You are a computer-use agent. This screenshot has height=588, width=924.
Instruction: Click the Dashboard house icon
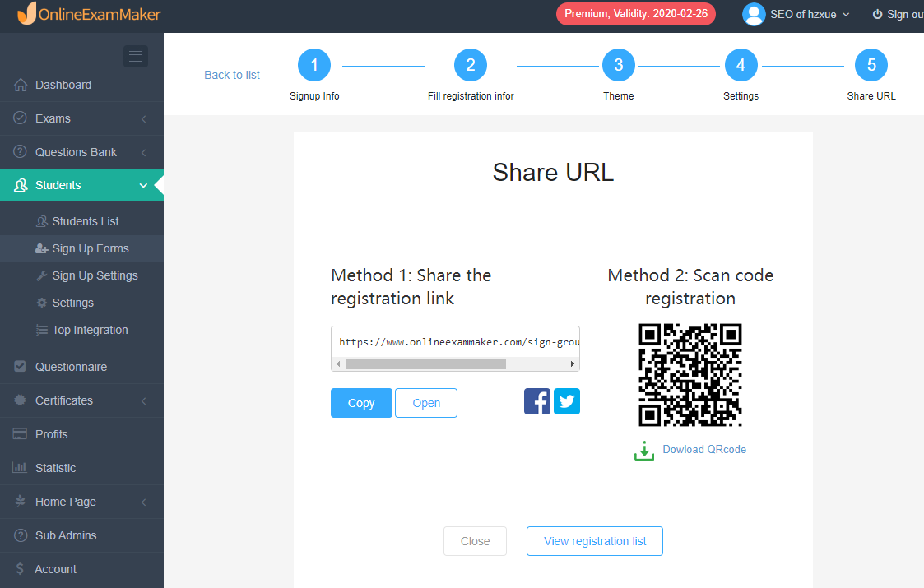click(x=21, y=85)
